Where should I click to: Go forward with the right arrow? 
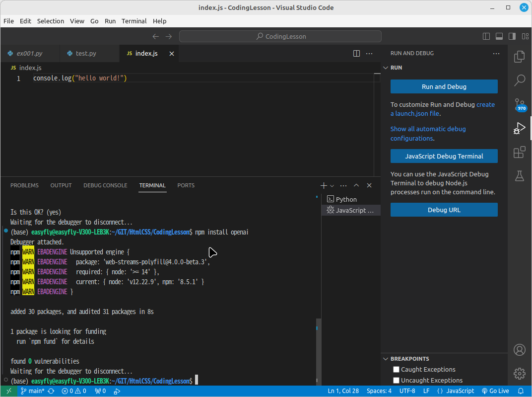(169, 36)
